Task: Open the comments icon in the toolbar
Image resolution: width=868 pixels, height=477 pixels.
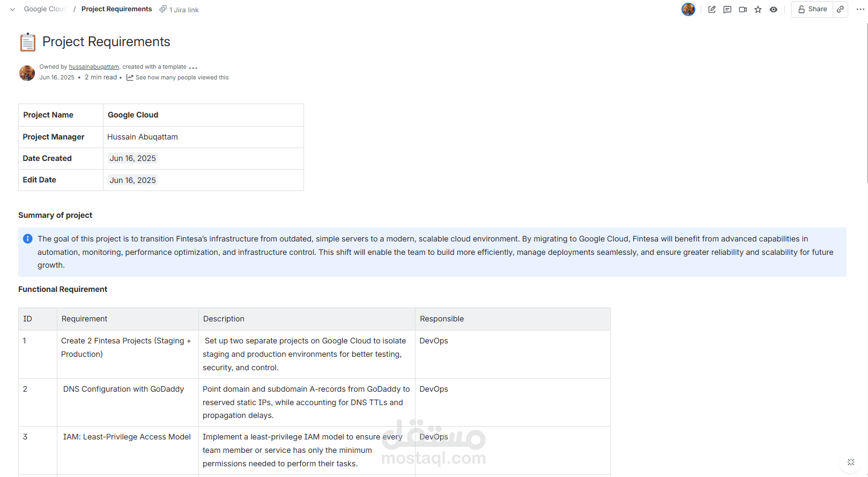Action: point(727,9)
